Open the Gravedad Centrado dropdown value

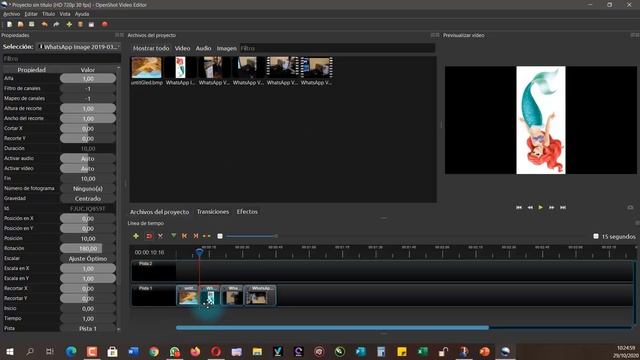(x=88, y=198)
